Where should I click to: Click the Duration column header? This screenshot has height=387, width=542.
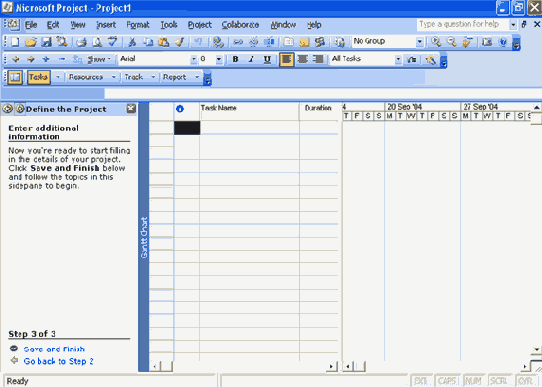[x=319, y=111]
